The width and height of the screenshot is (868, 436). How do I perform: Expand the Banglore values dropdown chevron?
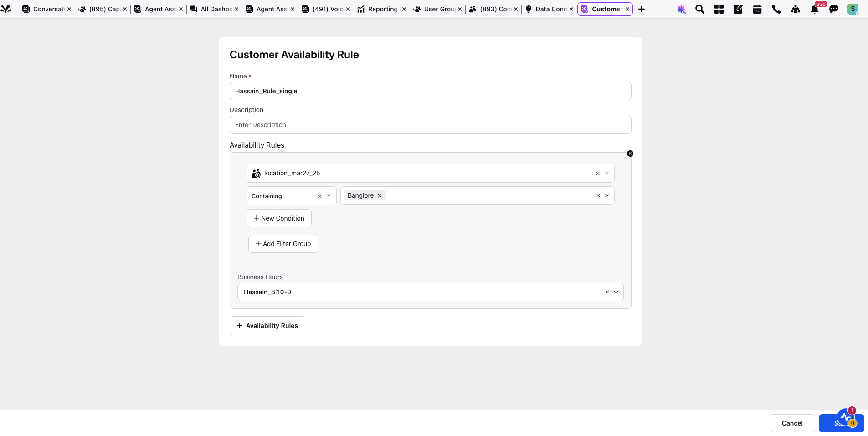pos(607,195)
